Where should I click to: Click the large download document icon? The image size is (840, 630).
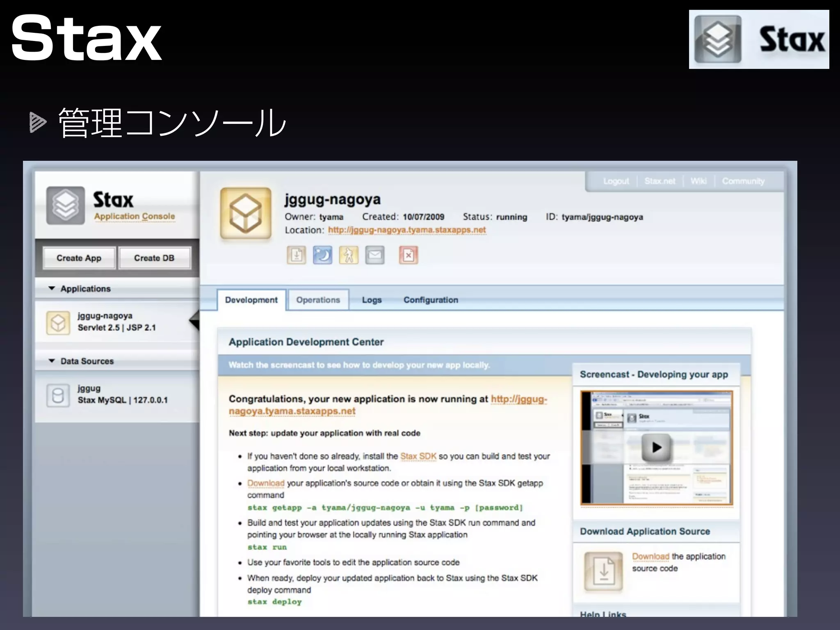[603, 571]
